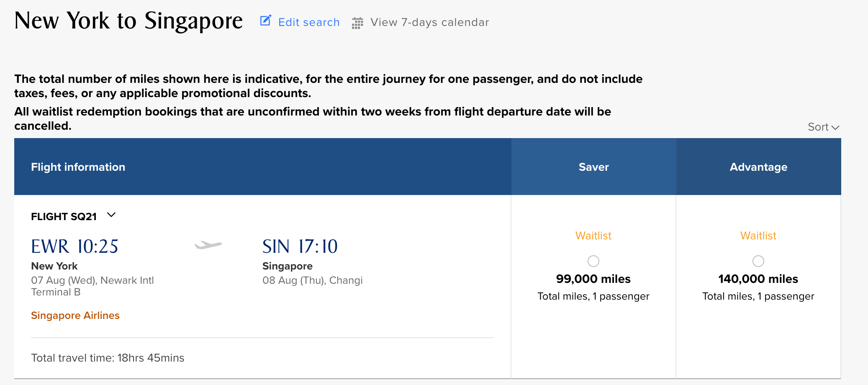Click the New York to Singapore heading
Viewport: 868px width, 385px height.
[x=128, y=21]
